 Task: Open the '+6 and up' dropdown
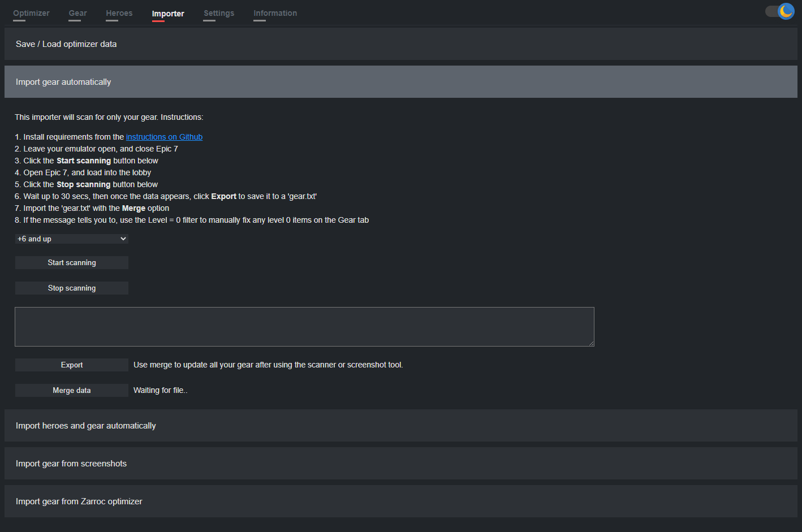[72, 239]
